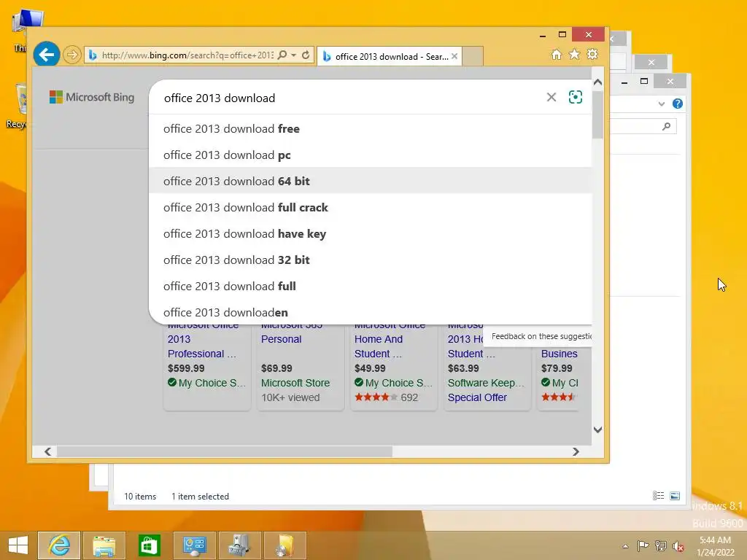Open the Home page icon

pyautogui.click(x=557, y=55)
